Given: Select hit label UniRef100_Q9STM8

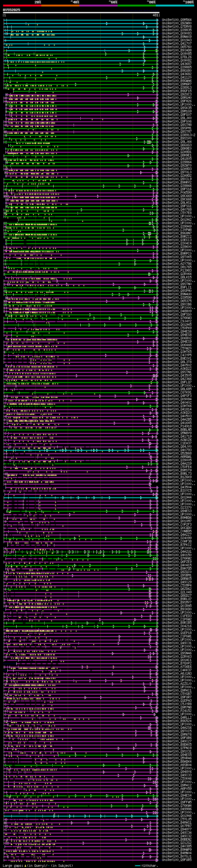Looking at the screenshot, I should click(x=176, y=125).
